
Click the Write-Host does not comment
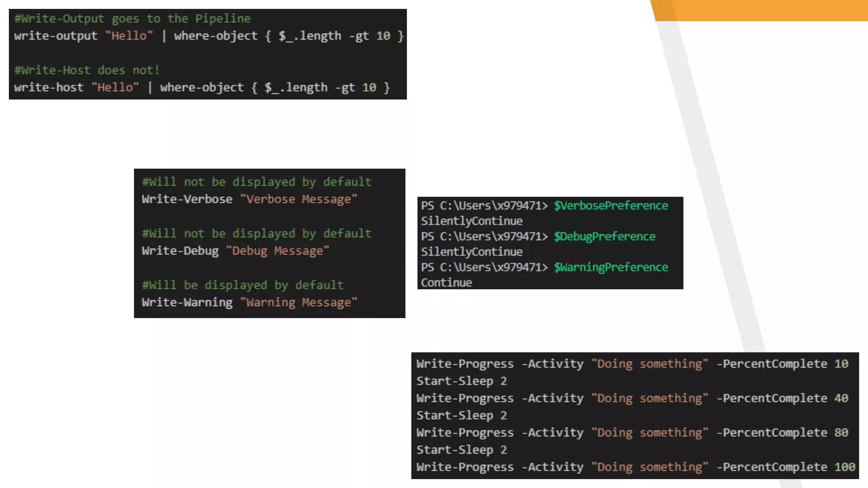(87, 70)
